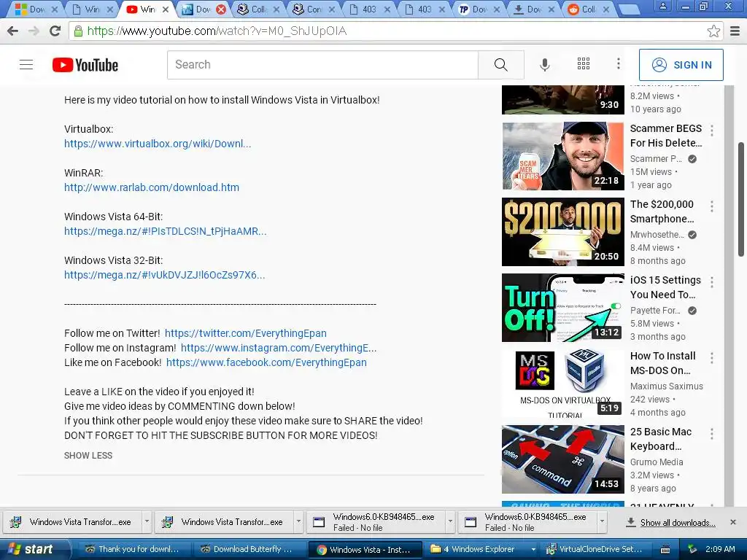This screenshot has width=747, height=560.
Task: Click the site lock security icon
Action: click(77, 31)
